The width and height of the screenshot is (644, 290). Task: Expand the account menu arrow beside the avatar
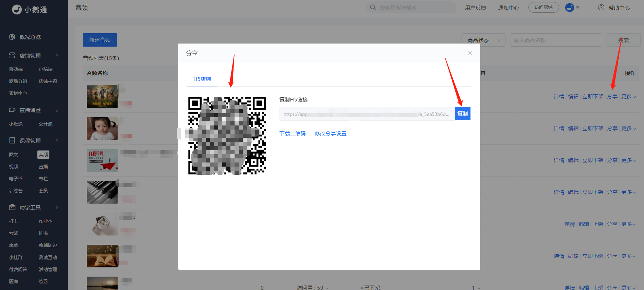(577, 7)
